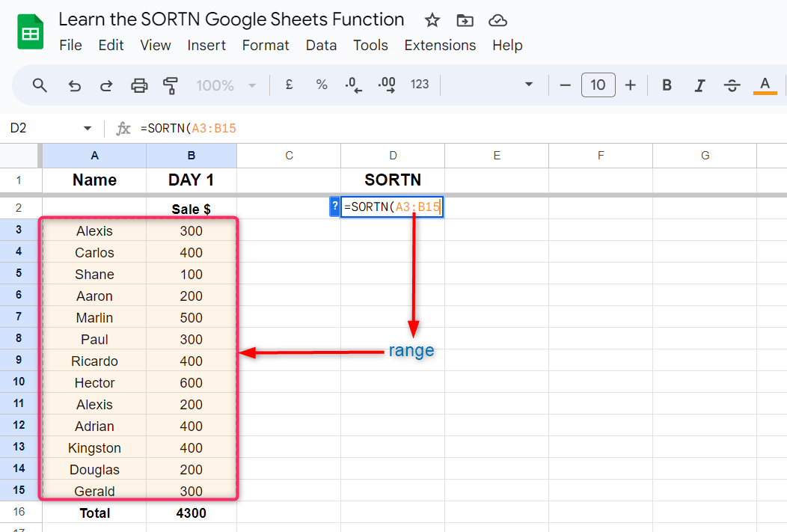Increase decimal places

click(x=387, y=85)
